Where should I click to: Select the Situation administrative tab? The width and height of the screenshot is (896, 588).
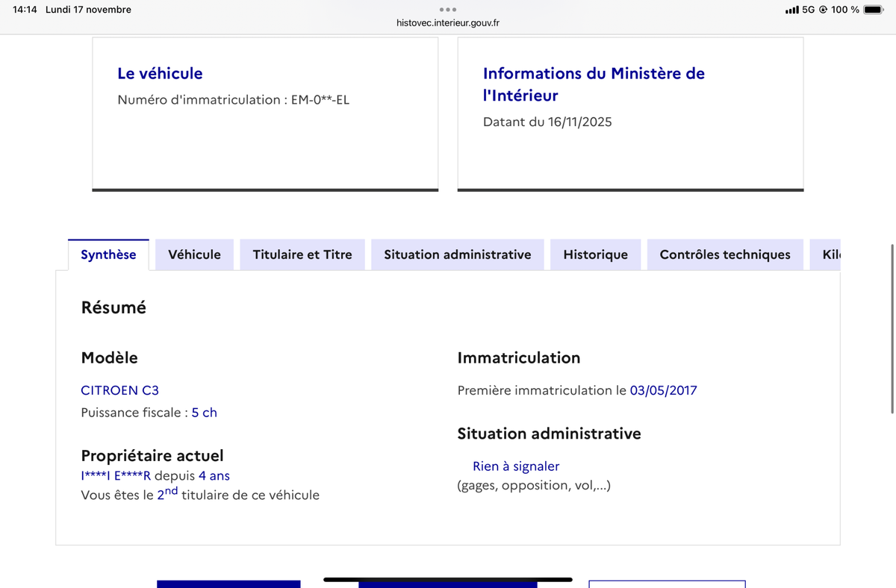(457, 254)
